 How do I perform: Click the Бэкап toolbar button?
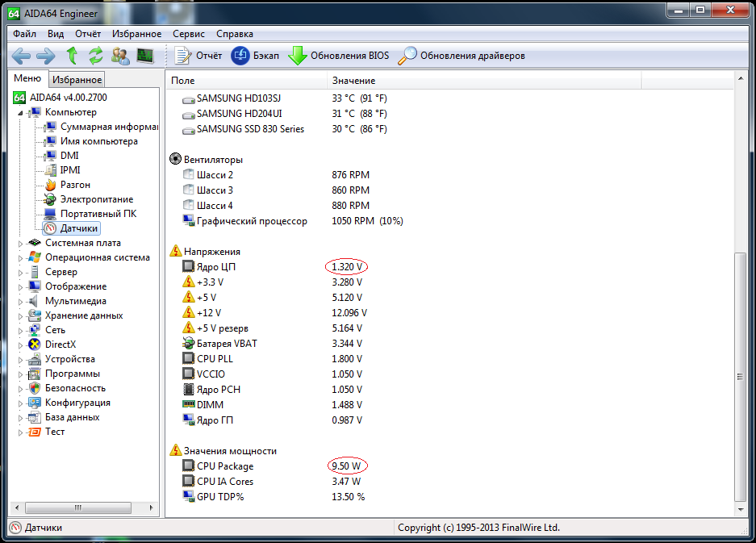coord(255,56)
